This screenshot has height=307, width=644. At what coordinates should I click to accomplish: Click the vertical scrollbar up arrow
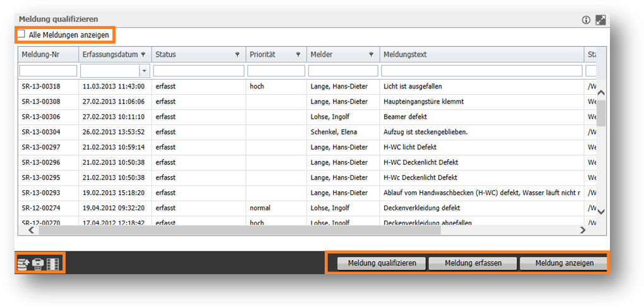point(601,93)
